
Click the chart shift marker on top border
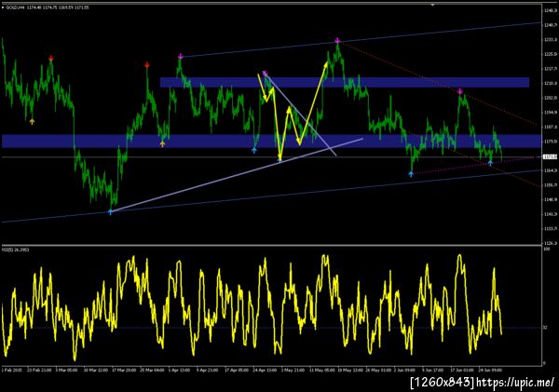[x=432, y=5]
